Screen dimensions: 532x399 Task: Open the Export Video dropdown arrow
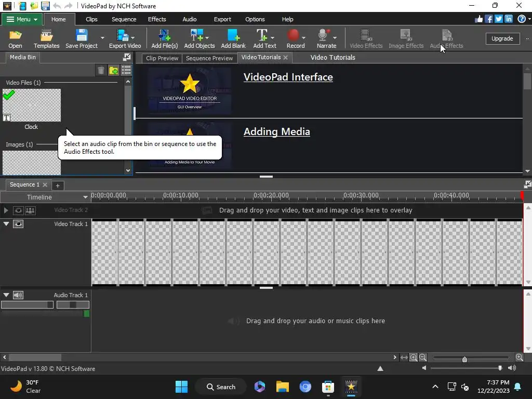point(133,37)
